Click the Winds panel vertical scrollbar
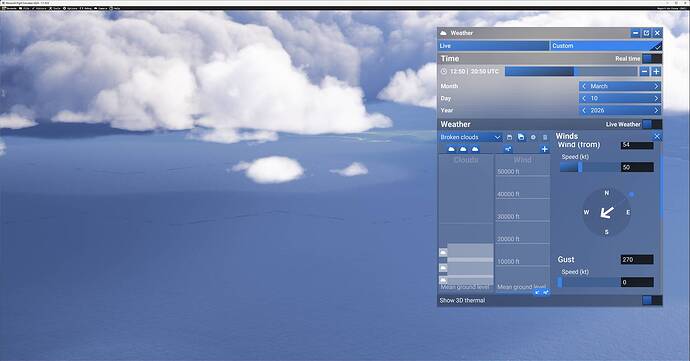 click(661, 185)
